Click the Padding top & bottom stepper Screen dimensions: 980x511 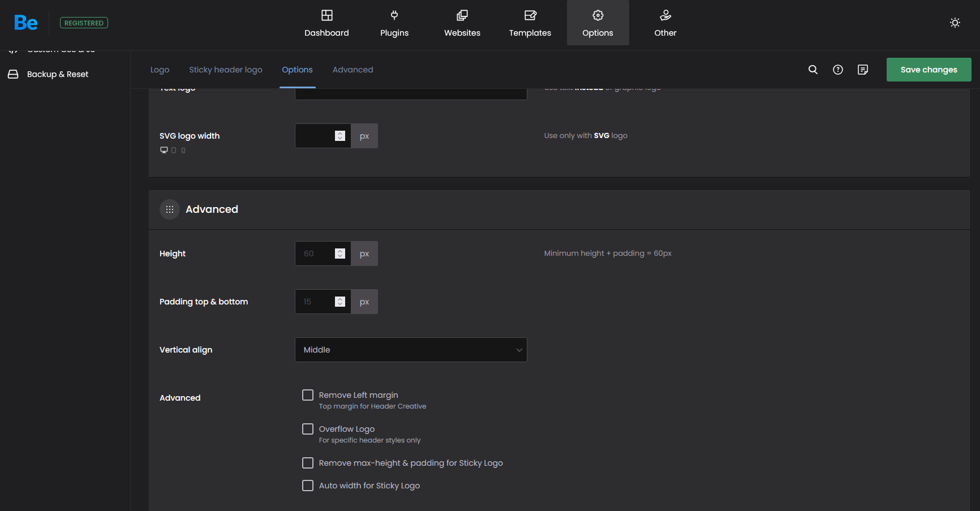(339, 302)
